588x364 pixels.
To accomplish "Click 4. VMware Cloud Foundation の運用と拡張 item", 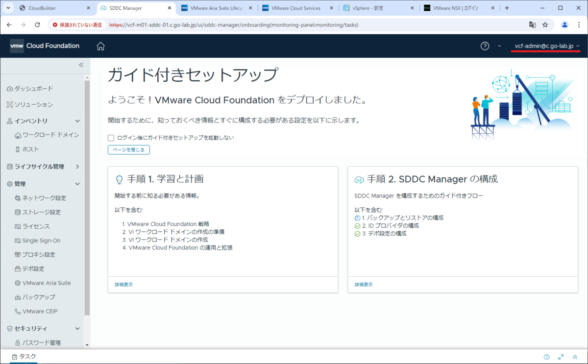I will 177,248.
